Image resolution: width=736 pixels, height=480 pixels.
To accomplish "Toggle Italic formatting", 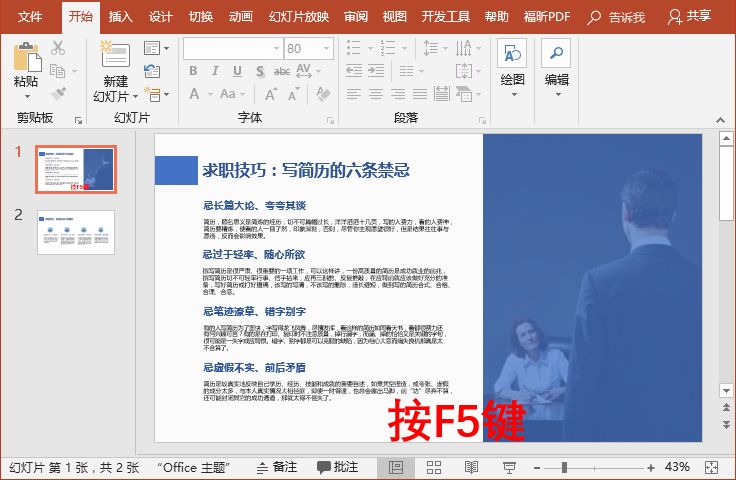I will [215, 71].
